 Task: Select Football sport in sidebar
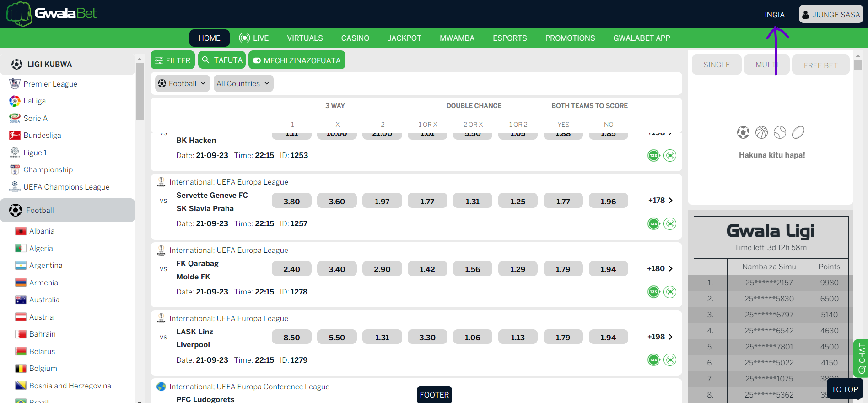68,210
